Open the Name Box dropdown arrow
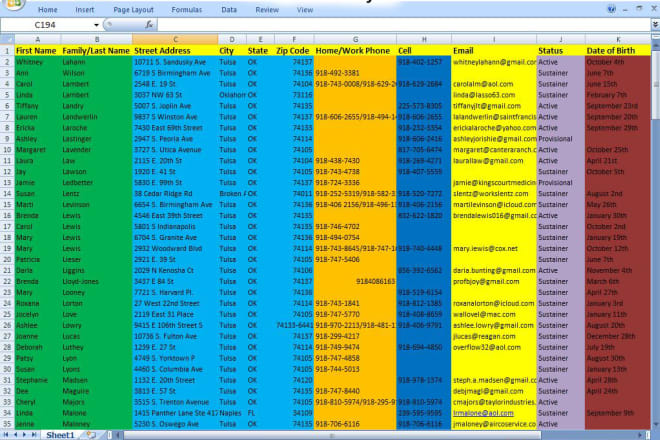Viewport: 660px width, 440px height. (96, 25)
